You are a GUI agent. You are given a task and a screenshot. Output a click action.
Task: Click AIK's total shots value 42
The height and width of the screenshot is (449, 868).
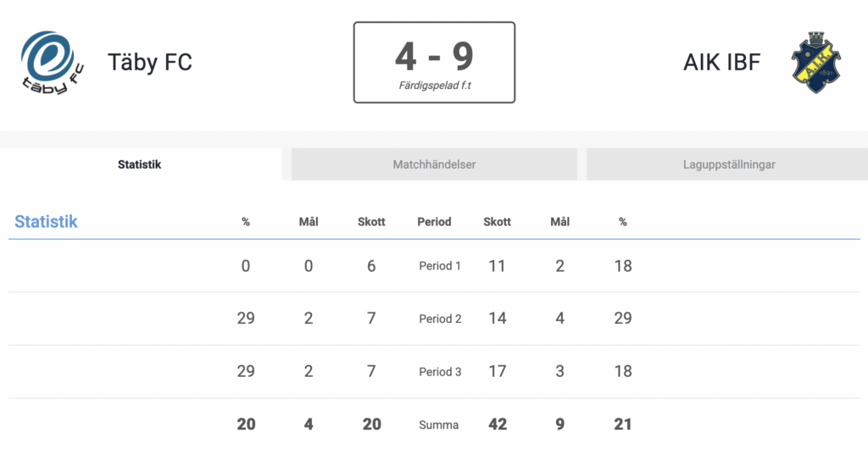pyautogui.click(x=497, y=424)
